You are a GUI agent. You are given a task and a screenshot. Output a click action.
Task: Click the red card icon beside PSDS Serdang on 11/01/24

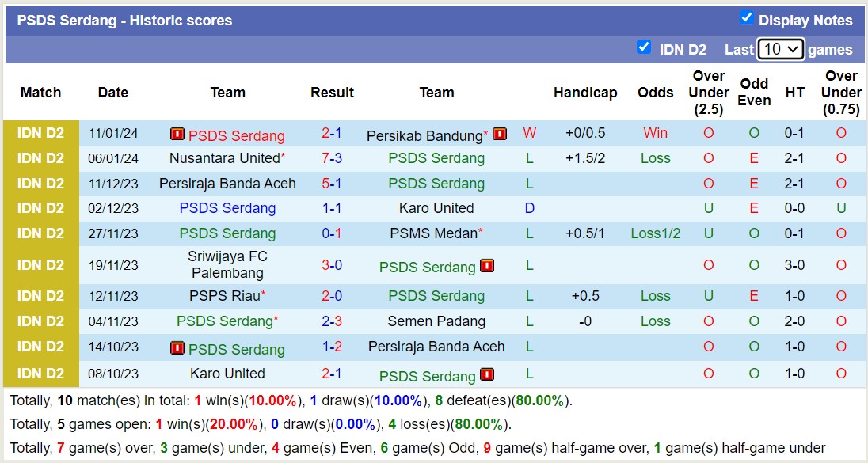[177, 135]
